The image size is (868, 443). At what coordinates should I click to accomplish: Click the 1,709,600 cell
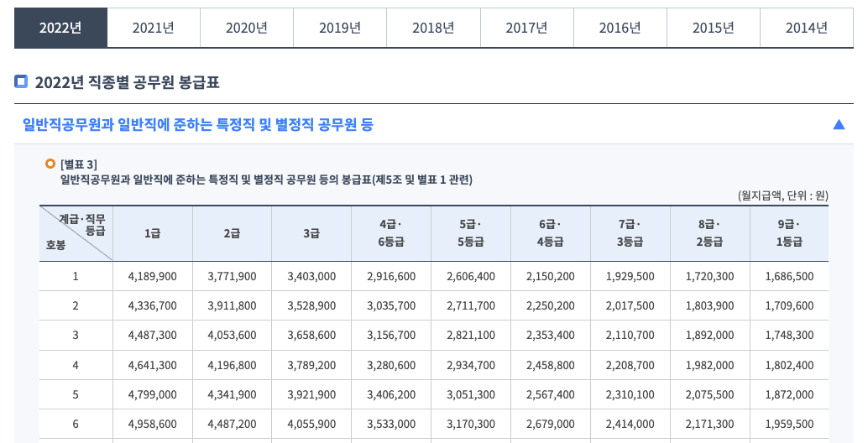[789, 306]
